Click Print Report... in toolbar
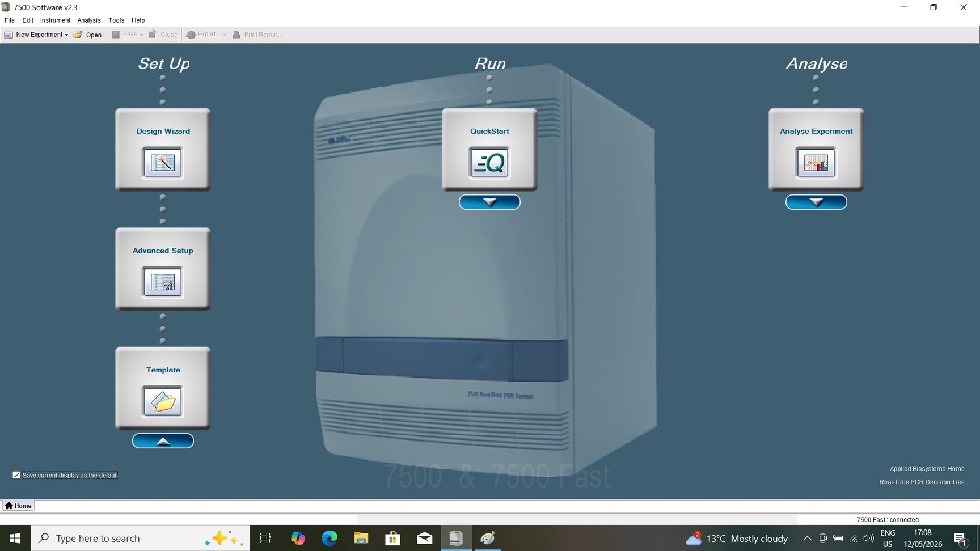The image size is (980, 551). tap(257, 35)
